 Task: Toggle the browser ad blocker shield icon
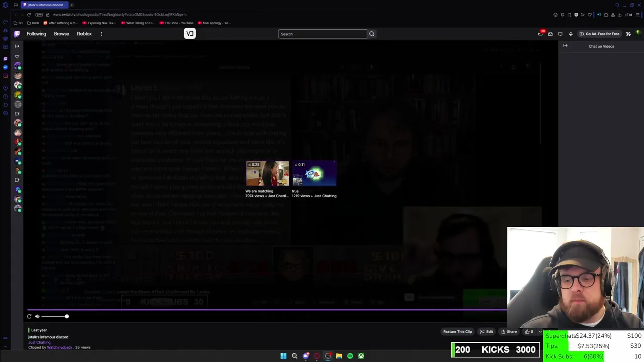click(576, 15)
